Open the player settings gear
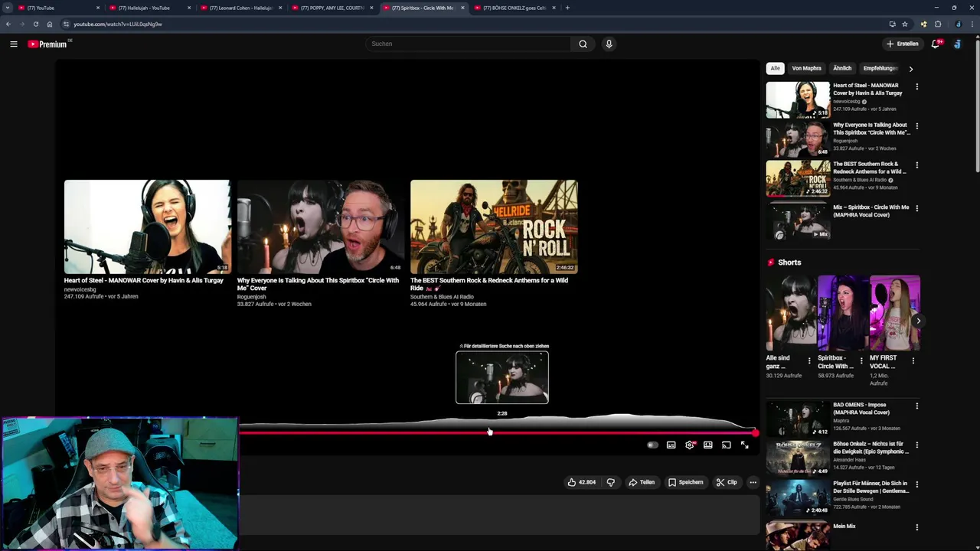980x551 pixels. tap(690, 445)
